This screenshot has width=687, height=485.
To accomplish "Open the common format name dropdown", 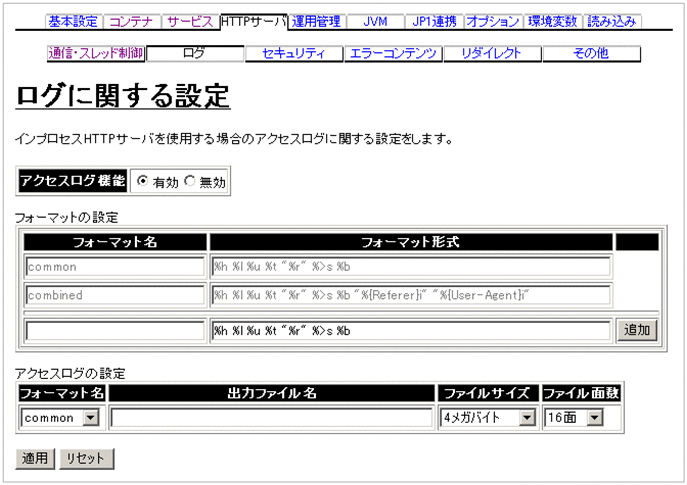I will pos(60,418).
